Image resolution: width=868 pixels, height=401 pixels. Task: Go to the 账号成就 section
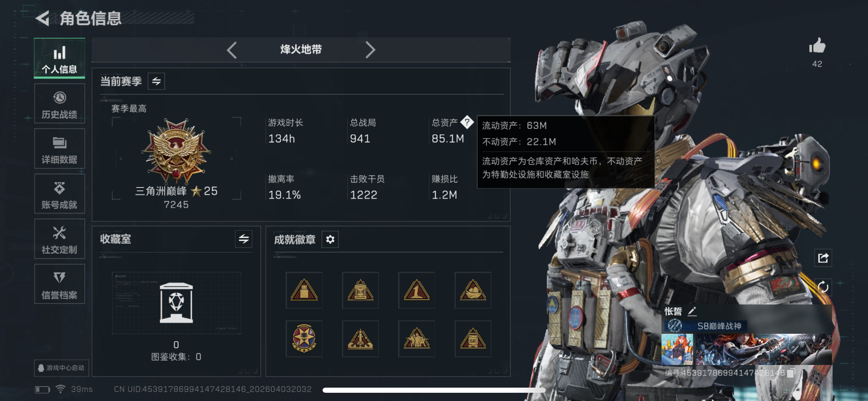[60, 194]
